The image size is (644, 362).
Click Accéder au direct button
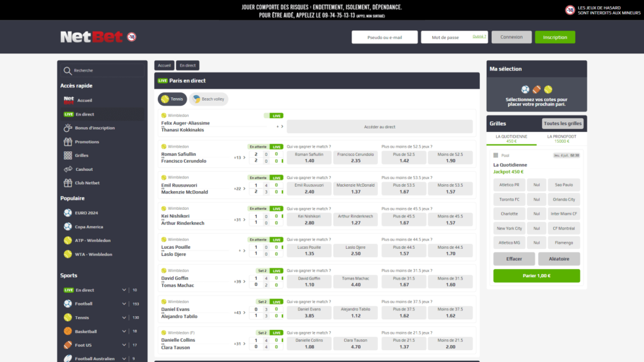point(379,127)
